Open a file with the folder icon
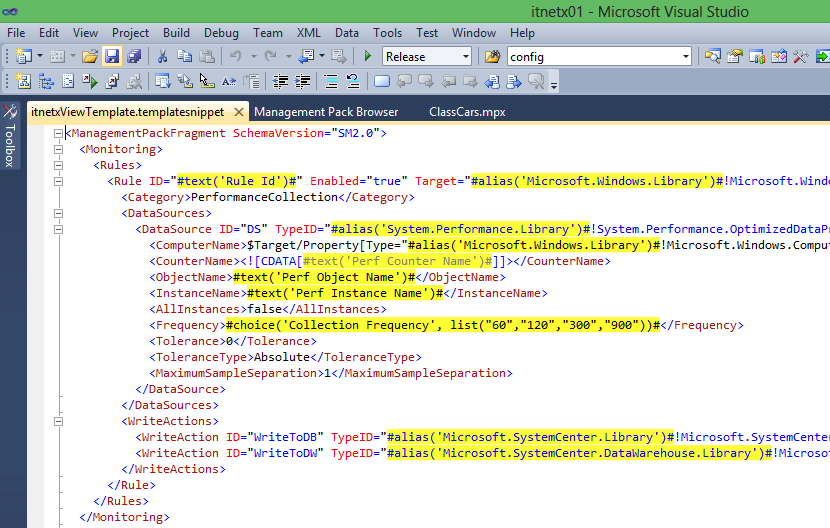 point(90,56)
